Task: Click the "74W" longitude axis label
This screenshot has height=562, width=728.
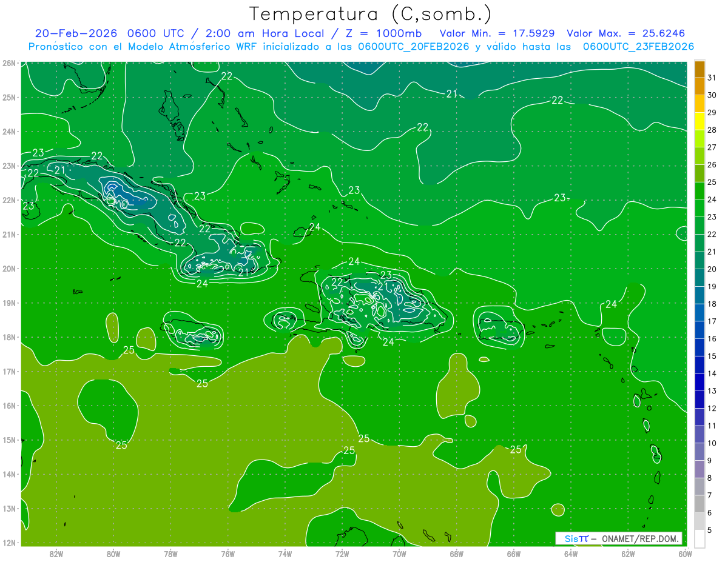Action: click(x=285, y=554)
